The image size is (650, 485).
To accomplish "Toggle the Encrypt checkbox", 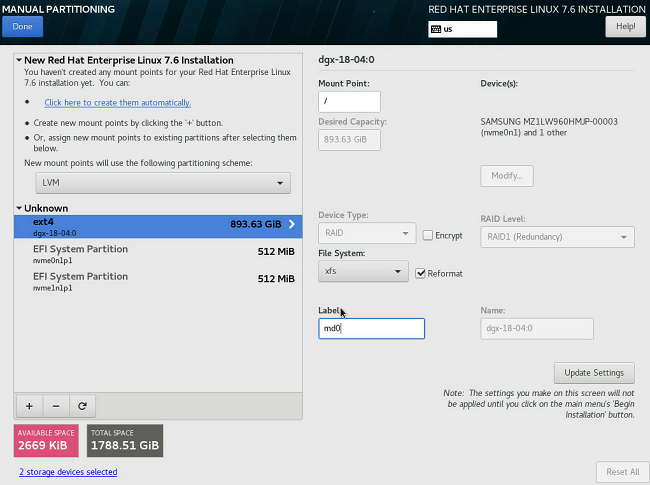I will (x=428, y=235).
